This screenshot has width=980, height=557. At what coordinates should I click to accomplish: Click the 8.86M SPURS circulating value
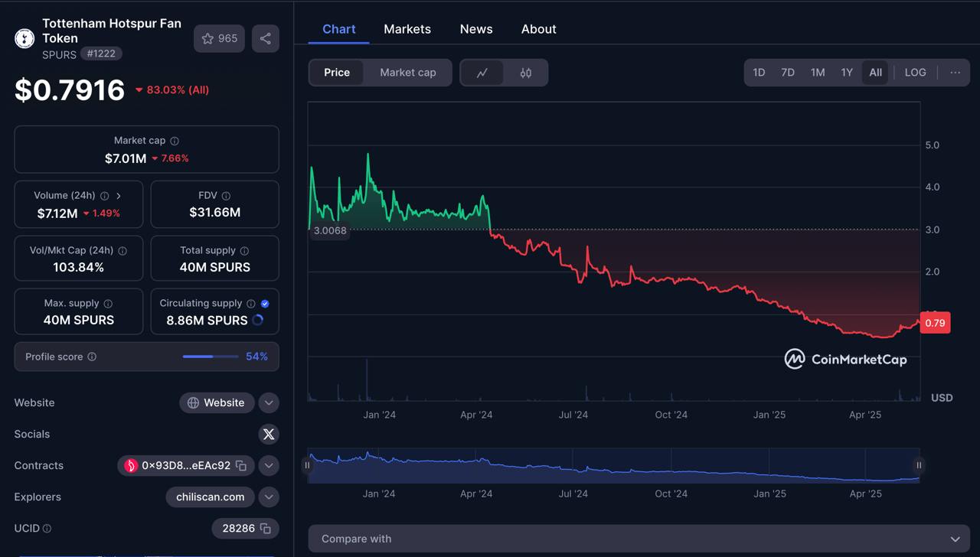(x=207, y=321)
